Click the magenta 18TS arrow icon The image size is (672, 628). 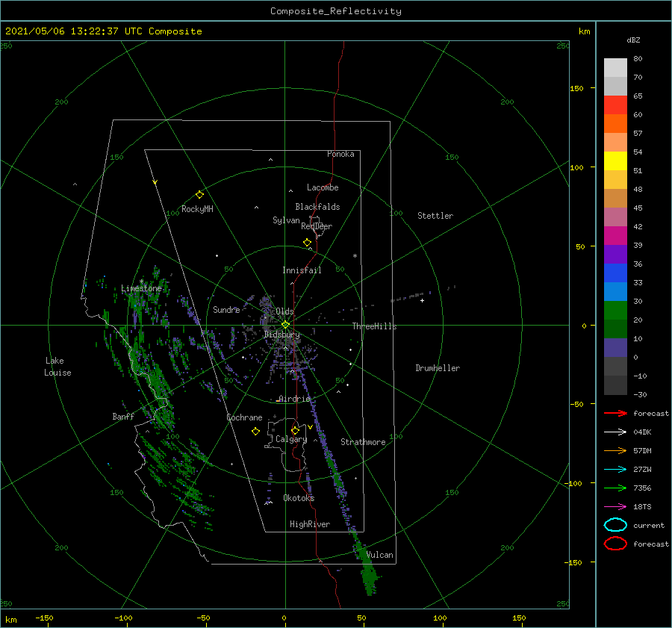click(x=615, y=507)
